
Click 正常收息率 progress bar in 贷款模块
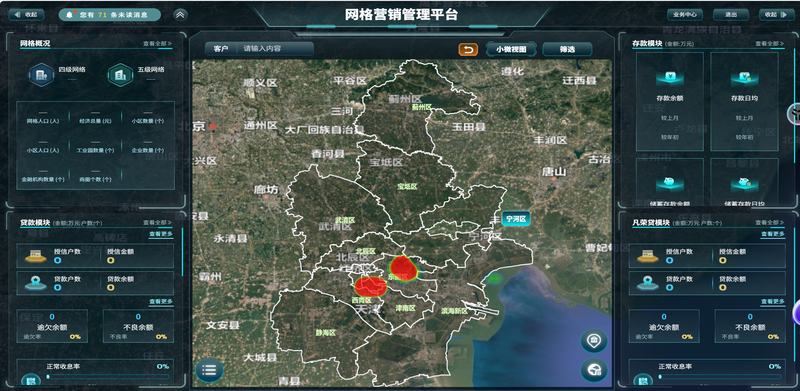[108, 377]
